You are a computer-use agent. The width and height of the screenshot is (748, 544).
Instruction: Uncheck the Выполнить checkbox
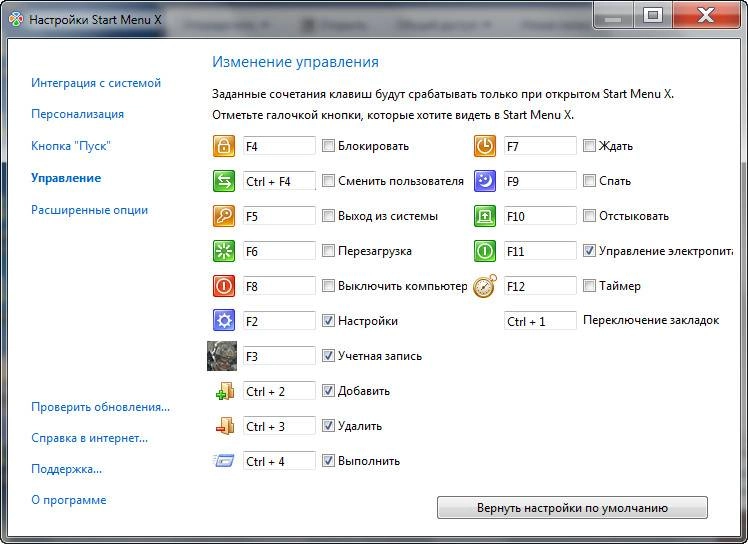point(328,460)
